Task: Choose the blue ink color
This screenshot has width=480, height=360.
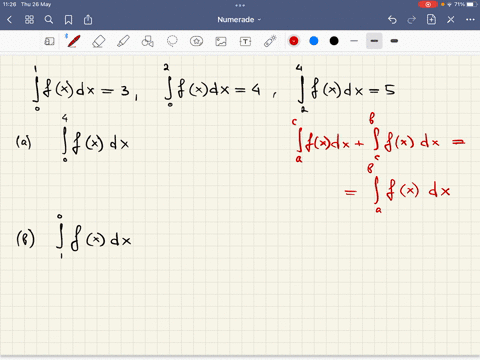Action: (314, 41)
